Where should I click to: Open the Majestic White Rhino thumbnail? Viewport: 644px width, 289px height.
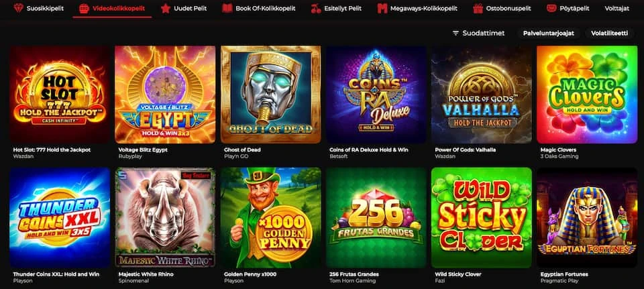click(x=165, y=217)
